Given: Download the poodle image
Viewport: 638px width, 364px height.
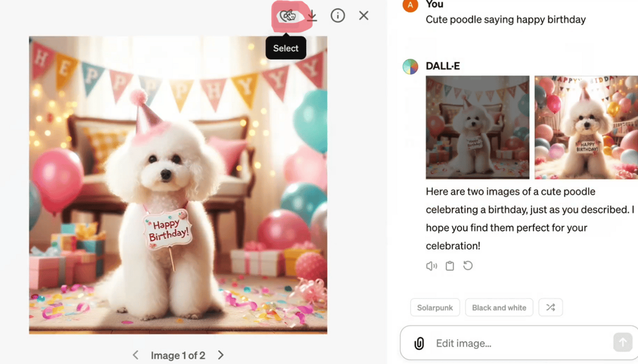Looking at the screenshot, I should pos(312,16).
